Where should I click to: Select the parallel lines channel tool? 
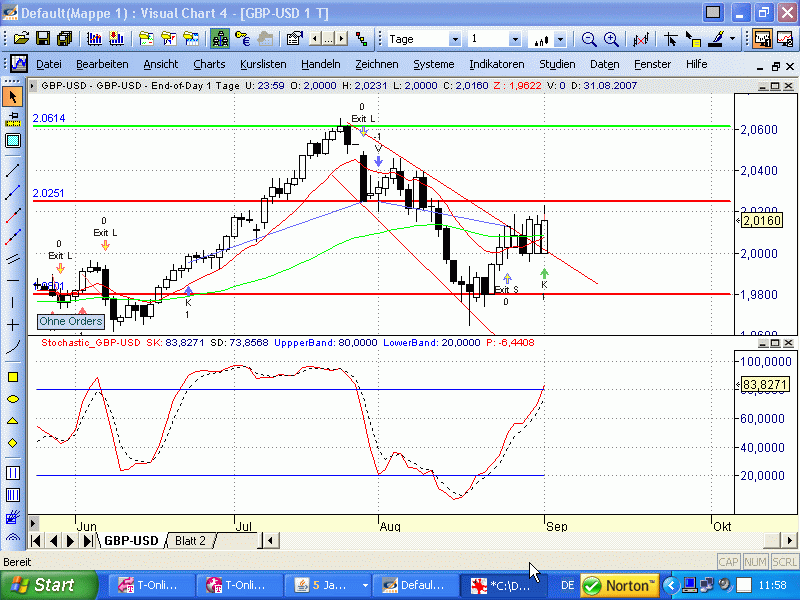pyautogui.click(x=13, y=259)
